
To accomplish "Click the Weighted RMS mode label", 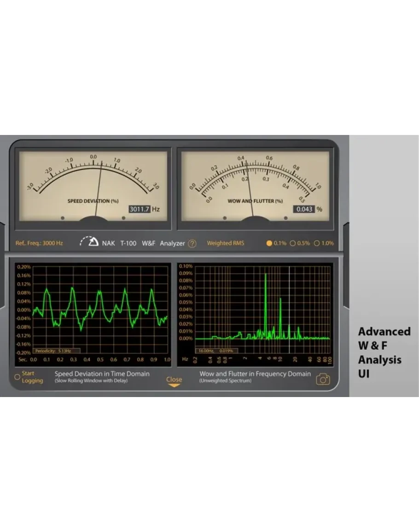I will (226, 243).
